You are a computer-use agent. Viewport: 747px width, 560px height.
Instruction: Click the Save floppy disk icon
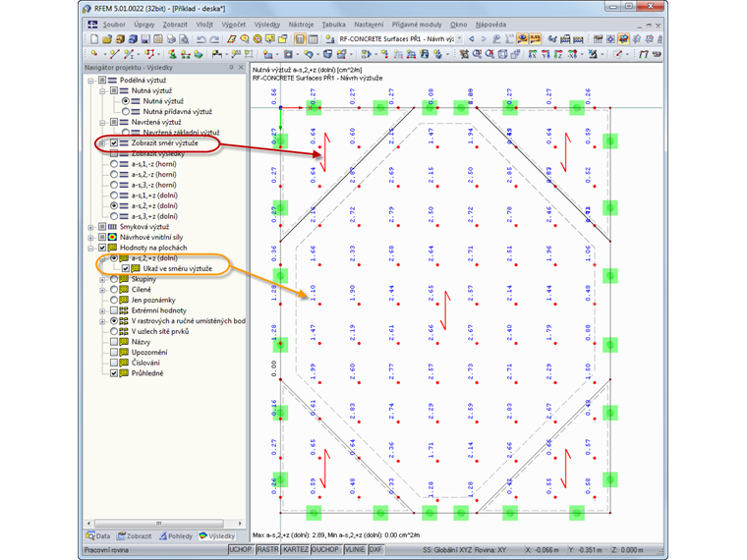(x=145, y=39)
